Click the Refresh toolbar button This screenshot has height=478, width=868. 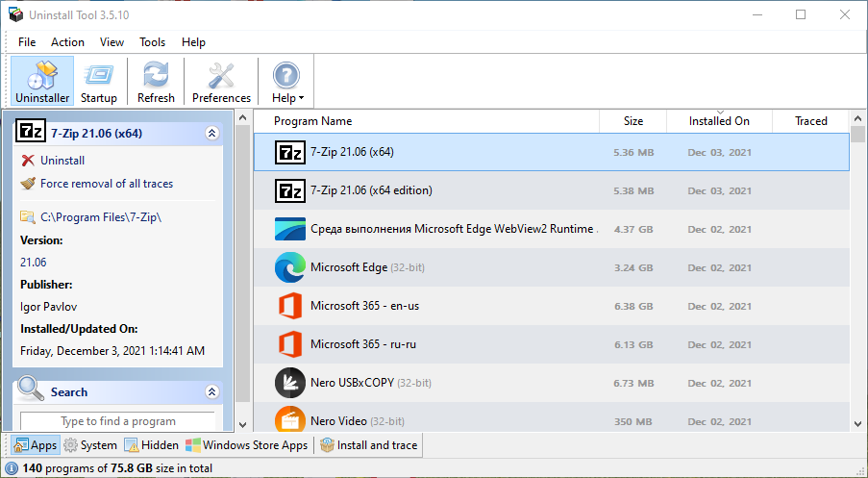pos(156,81)
